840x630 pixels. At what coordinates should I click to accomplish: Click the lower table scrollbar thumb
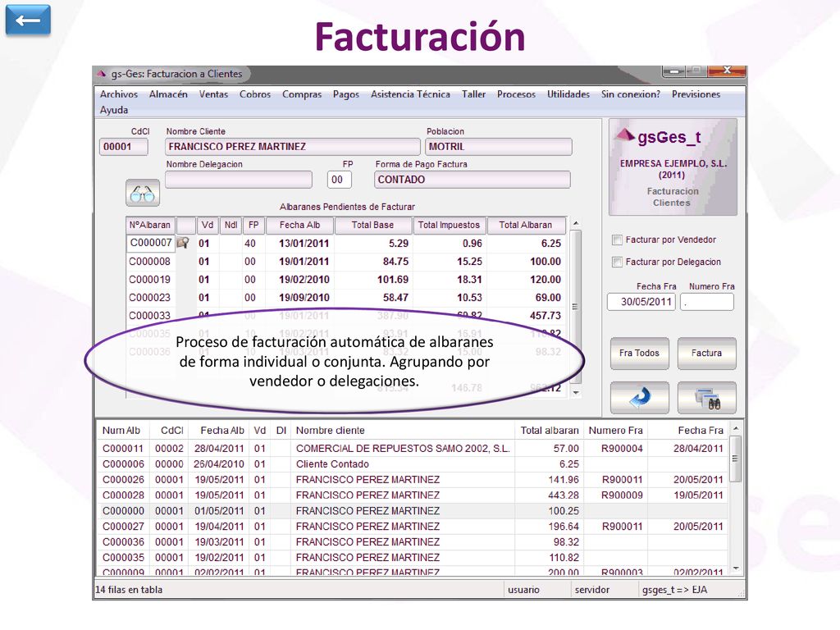point(736,459)
